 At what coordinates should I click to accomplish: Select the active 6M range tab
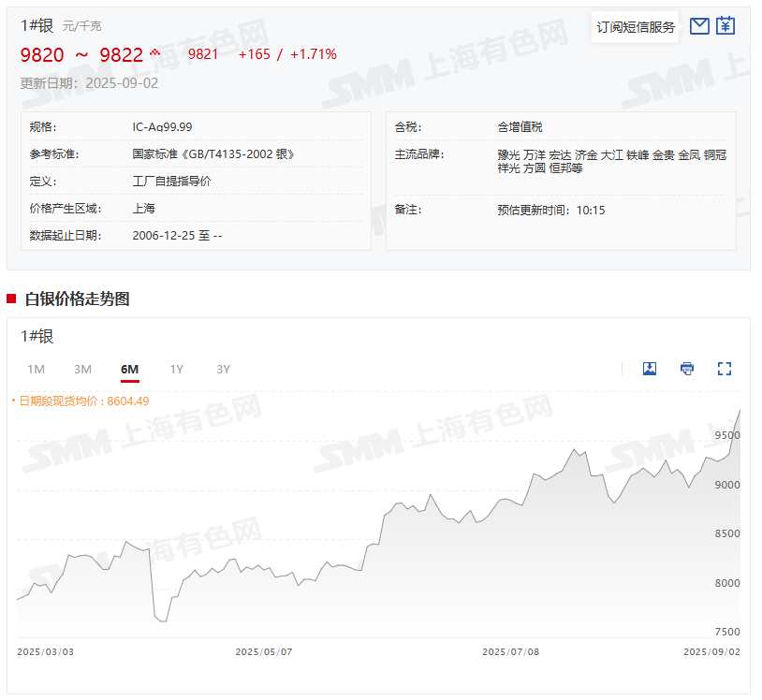[x=129, y=370]
